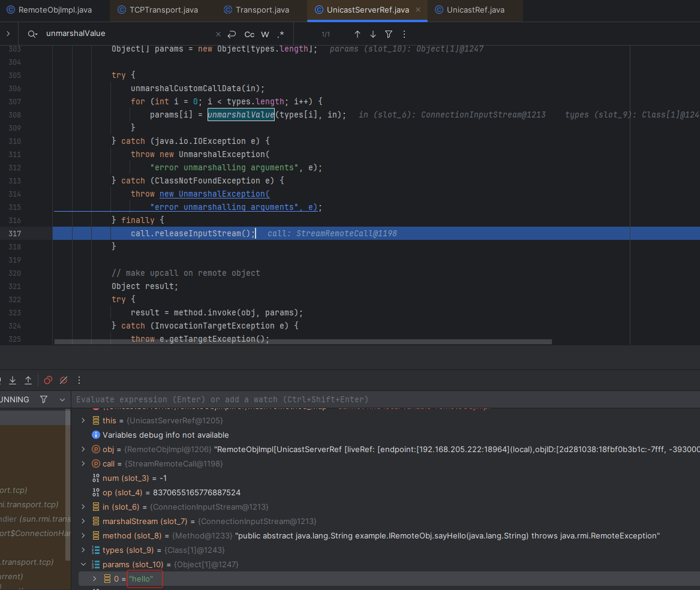Expand the 'call' StreamRemoteCall variable
This screenshot has width=700, height=590.
click(83, 463)
